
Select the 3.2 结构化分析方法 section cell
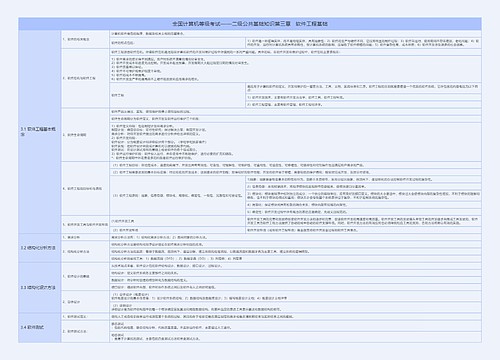pyautogui.click(x=40, y=248)
